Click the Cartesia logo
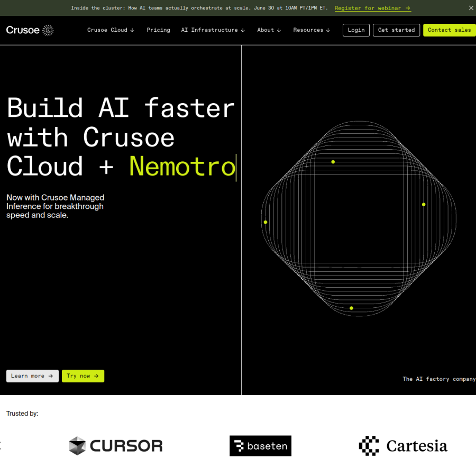Screen dimensions: 476x476 tap(403, 446)
